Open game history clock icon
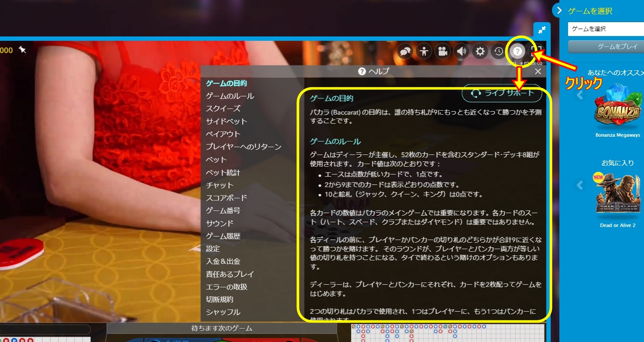This screenshot has height=342, width=644. point(499,51)
